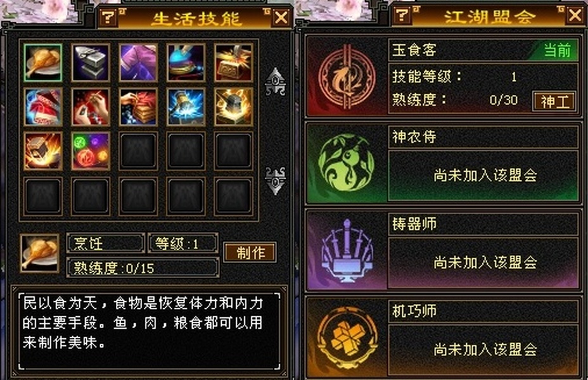Select the flaming helmet skill icon
Screen dimensions: 588x380
point(233,107)
